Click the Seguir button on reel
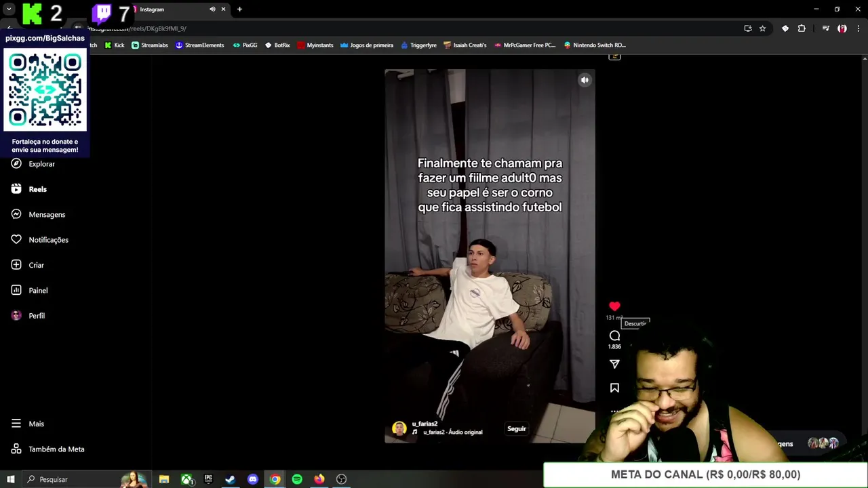Screen dimensions: 868x488 click(x=517, y=428)
